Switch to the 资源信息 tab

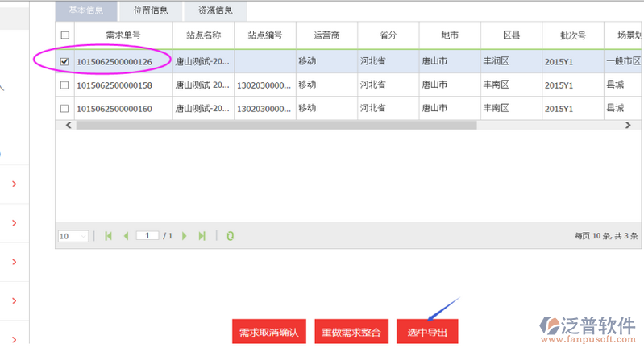click(x=214, y=10)
